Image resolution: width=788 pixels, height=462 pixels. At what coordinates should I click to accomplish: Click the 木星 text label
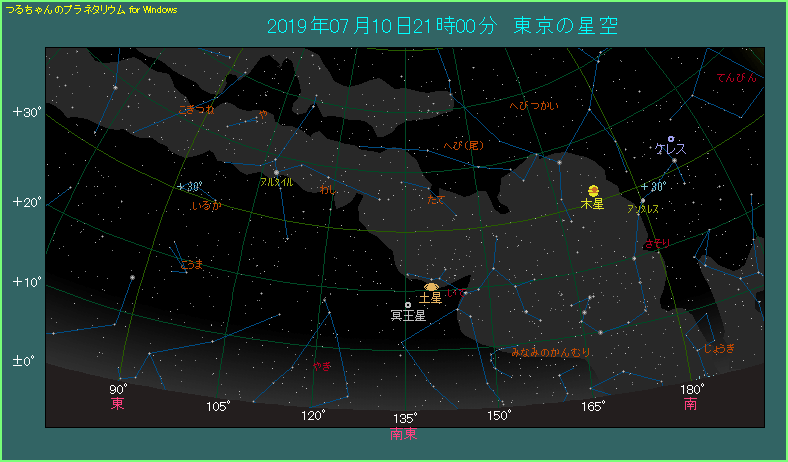593,204
